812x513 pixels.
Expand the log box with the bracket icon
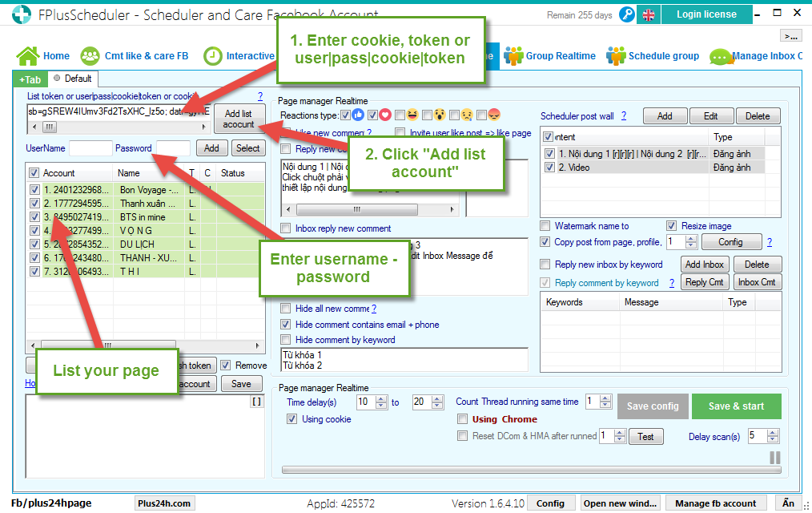[256, 402]
